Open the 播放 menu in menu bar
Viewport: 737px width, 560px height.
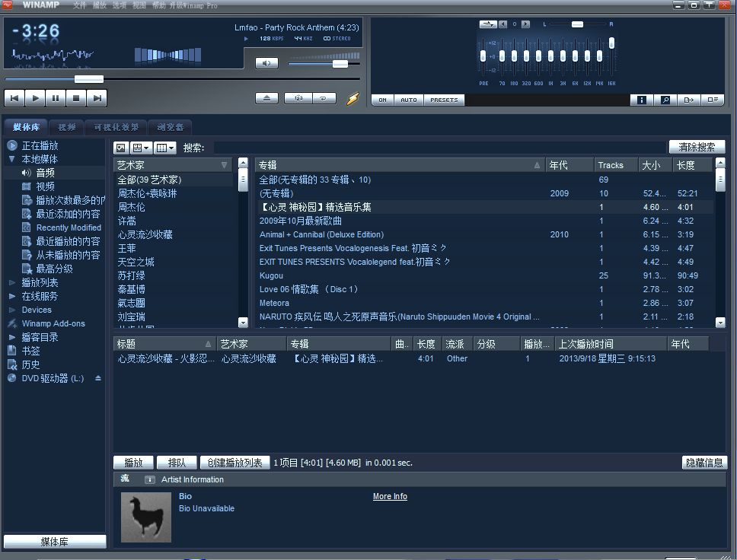tap(99, 5)
